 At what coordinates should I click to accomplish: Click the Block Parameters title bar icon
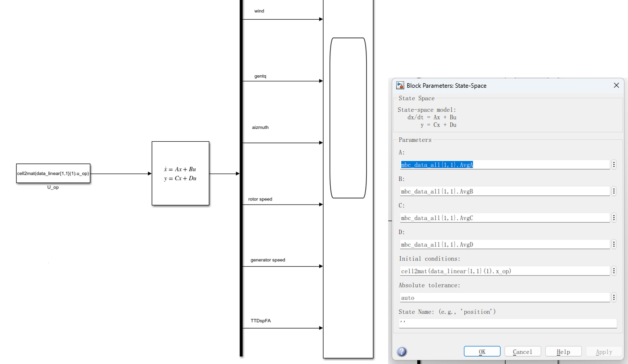coord(399,85)
